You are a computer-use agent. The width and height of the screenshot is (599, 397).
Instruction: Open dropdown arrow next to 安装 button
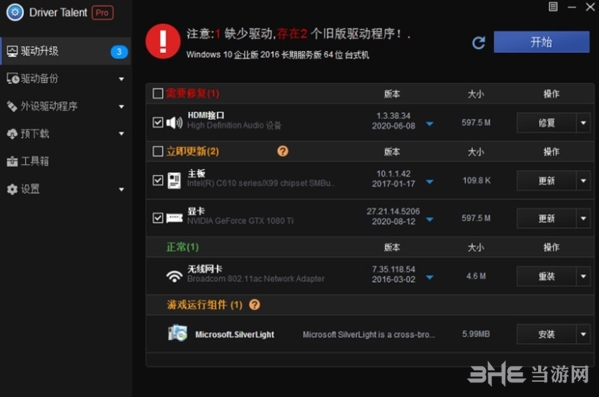coord(583,334)
